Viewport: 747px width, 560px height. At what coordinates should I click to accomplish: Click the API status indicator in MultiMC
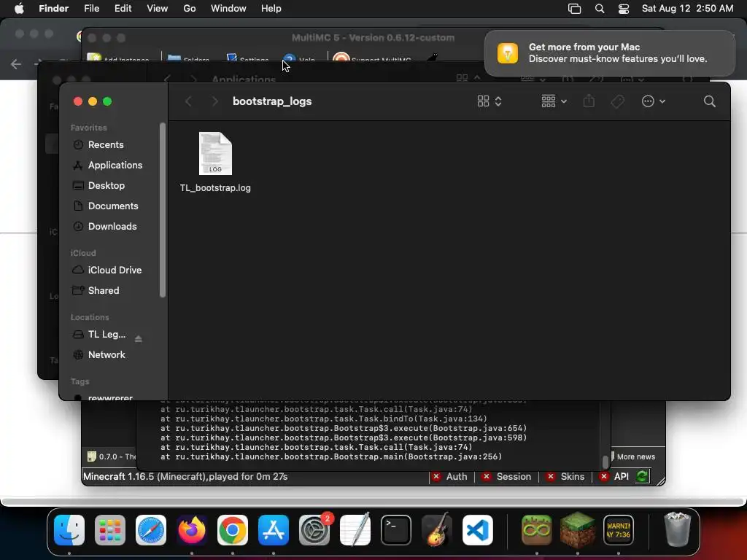click(x=614, y=477)
